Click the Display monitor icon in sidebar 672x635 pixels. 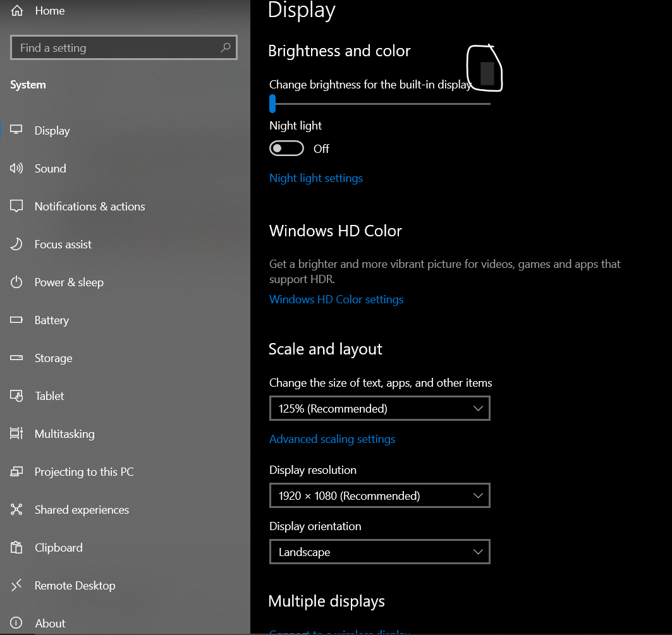(16, 130)
